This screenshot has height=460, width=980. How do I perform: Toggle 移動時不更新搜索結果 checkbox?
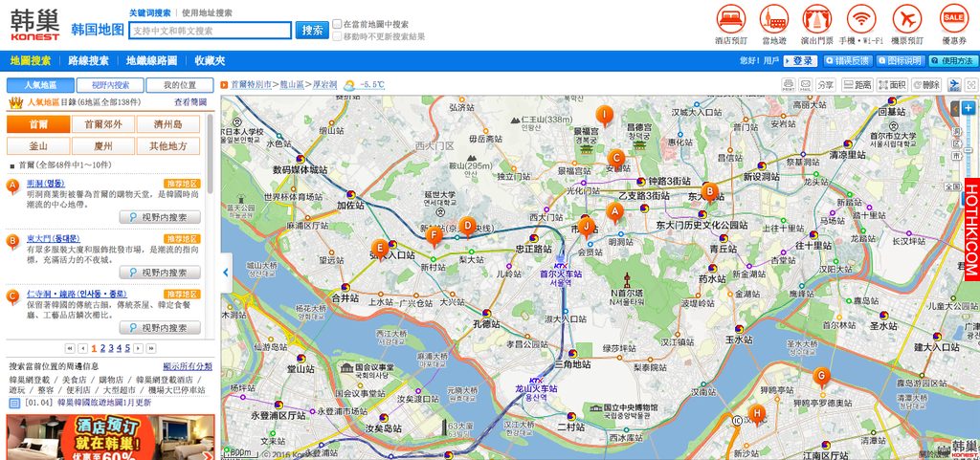click(x=338, y=36)
